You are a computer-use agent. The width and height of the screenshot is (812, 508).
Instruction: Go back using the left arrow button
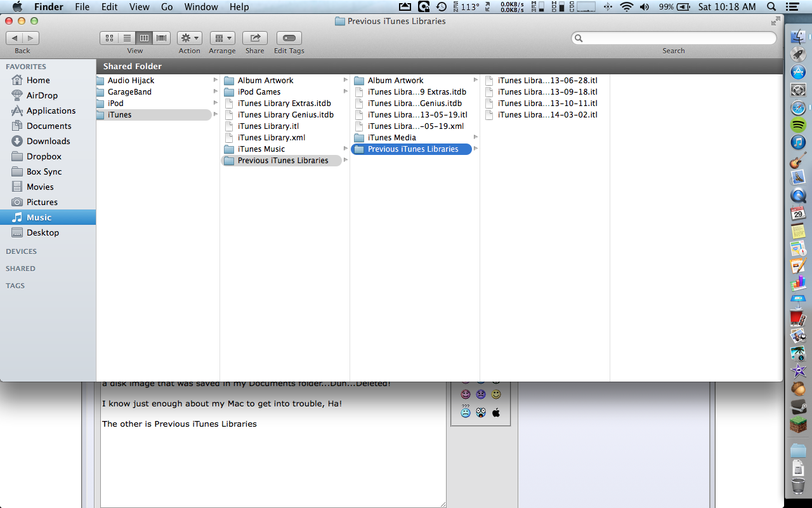(x=15, y=38)
